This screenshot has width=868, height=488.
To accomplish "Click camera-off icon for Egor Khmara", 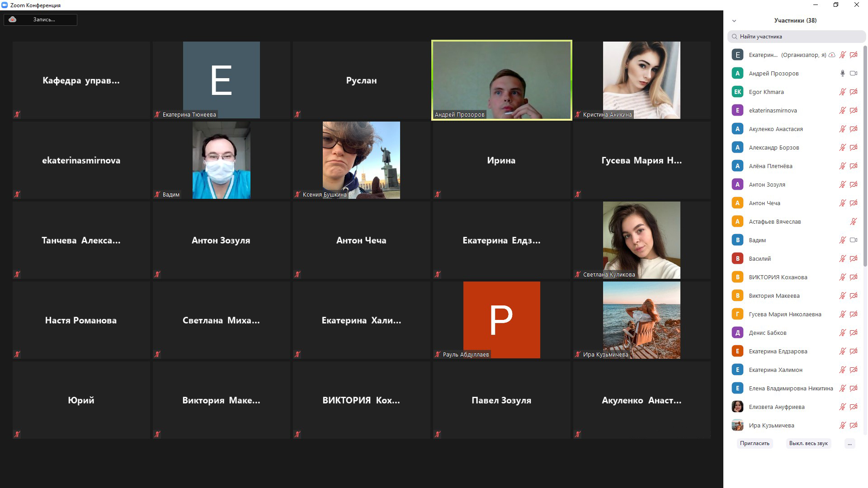I will point(854,92).
